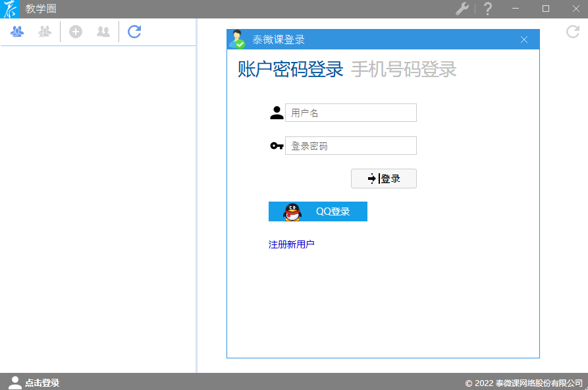Maximize the 教学圈 window
The image size is (588, 390).
[546, 9]
